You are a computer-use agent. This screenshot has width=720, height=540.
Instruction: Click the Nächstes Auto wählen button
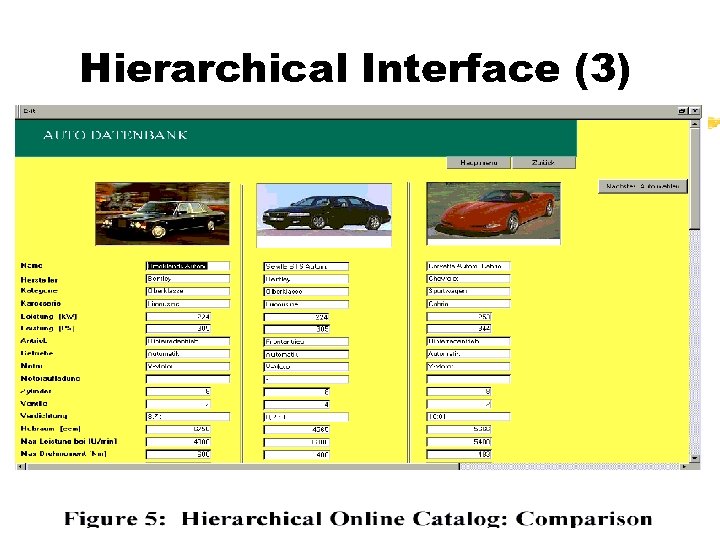[x=642, y=186]
